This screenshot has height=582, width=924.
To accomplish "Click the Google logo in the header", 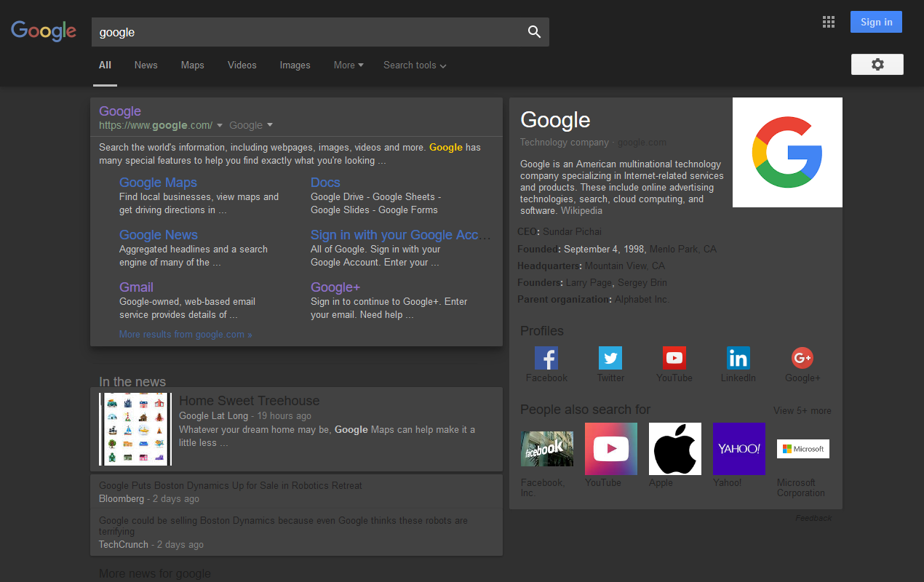I will point(44,31).
